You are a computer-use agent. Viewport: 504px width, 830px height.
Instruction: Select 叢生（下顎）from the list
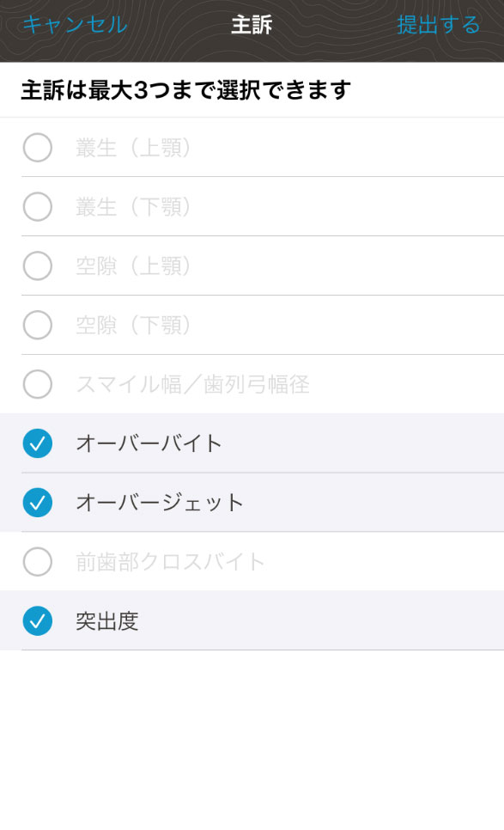38,207
